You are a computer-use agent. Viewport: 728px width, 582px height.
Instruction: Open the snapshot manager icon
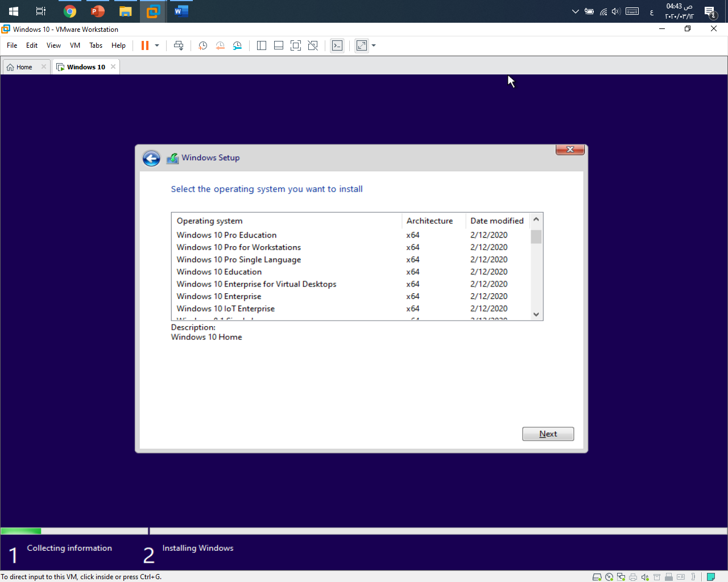(x=238, y=45)
